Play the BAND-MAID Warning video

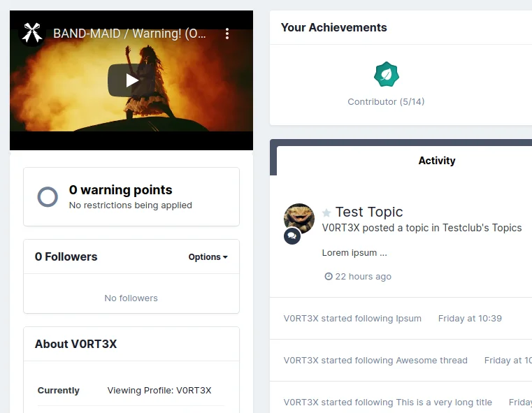coord(131,80)
